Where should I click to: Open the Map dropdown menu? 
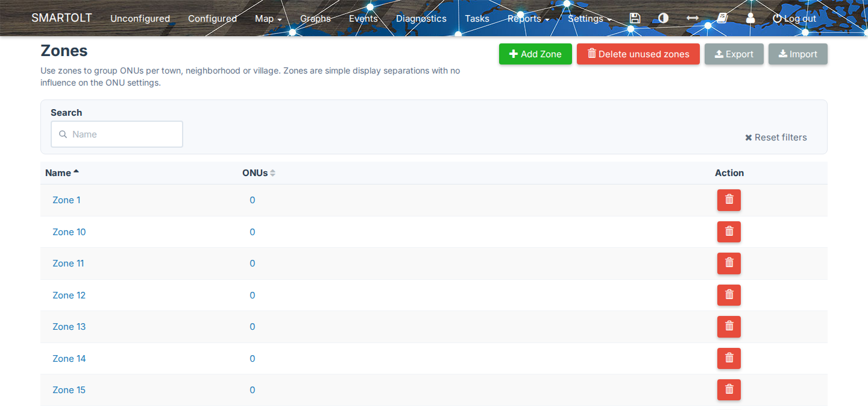(268, 19)
